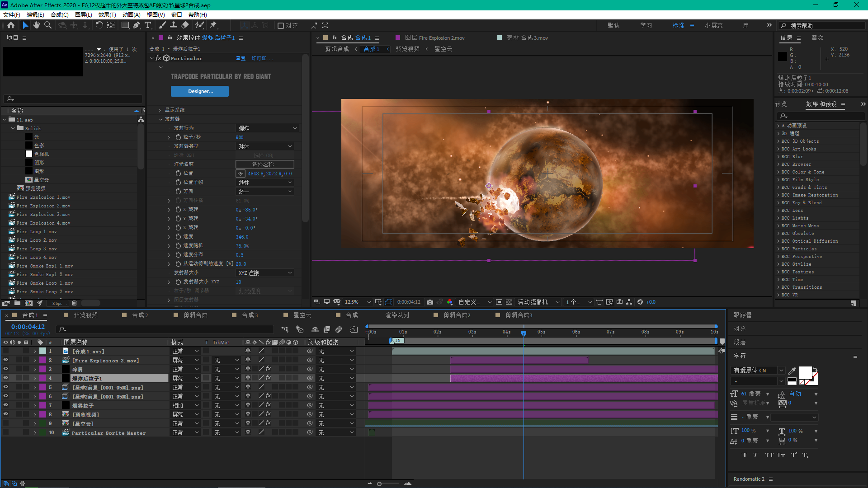Open the 活动摄像机 view dropdown

(538, 302)
